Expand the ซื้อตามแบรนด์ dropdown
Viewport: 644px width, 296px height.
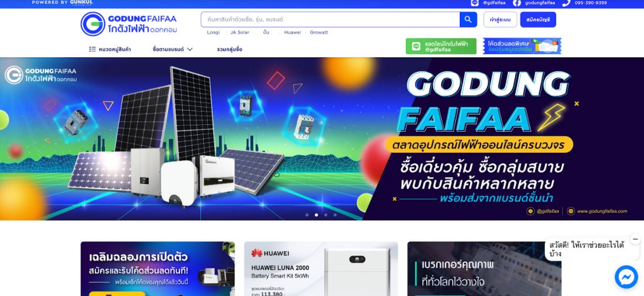[173, 49]
